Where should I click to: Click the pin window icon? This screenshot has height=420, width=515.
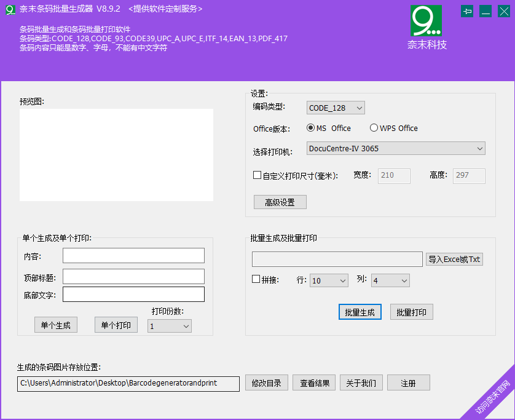click(x=467, y=11)
